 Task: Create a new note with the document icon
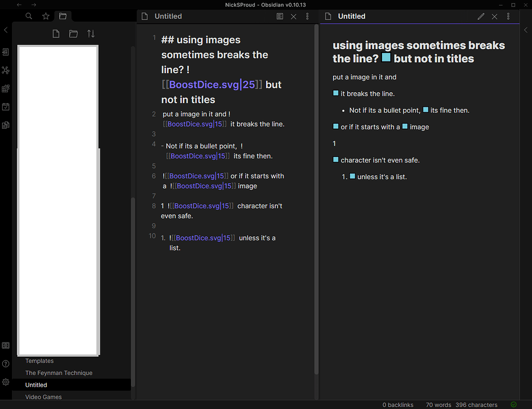(55, 33)
